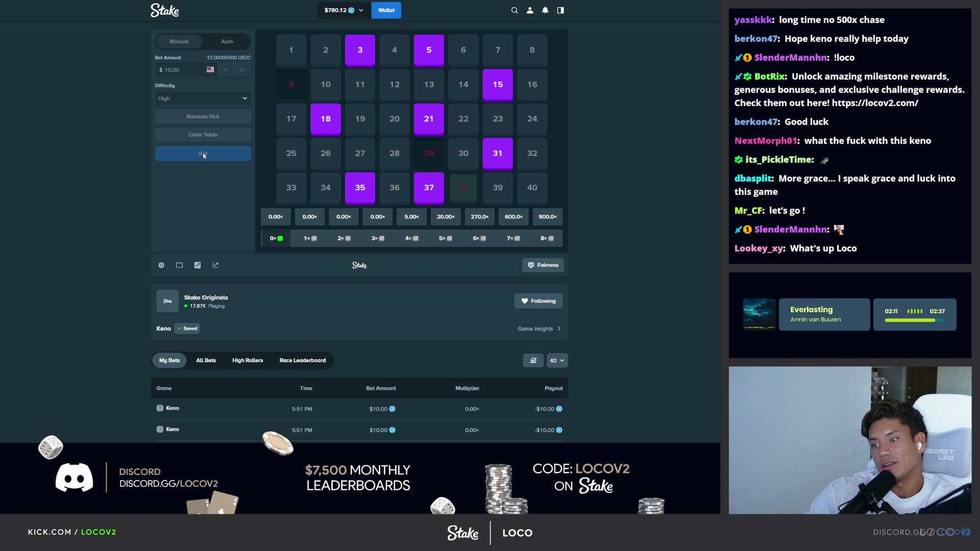Deselect Keno number 3 tile
The image size is (980, 551).
(360, 50)
